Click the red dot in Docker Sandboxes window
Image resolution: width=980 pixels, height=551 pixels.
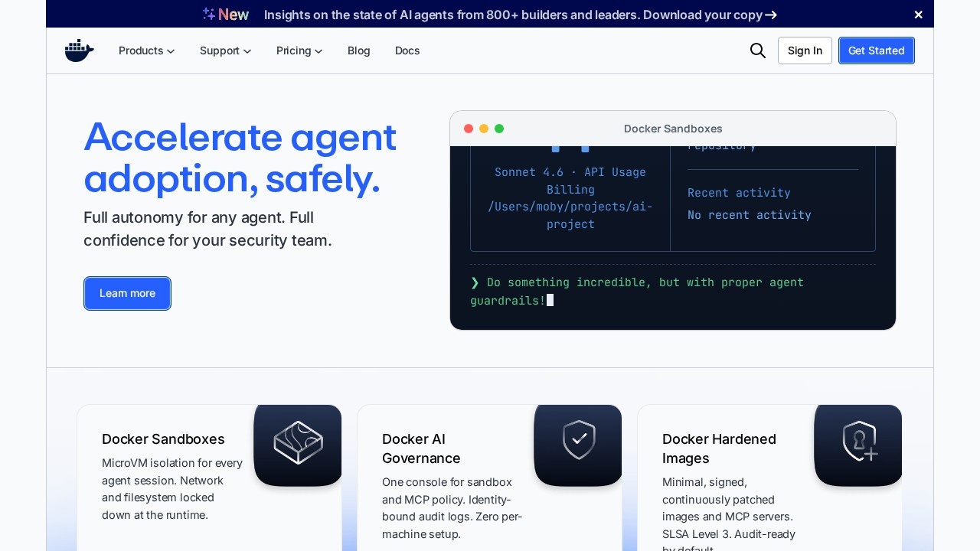click(x=469, y=129)
